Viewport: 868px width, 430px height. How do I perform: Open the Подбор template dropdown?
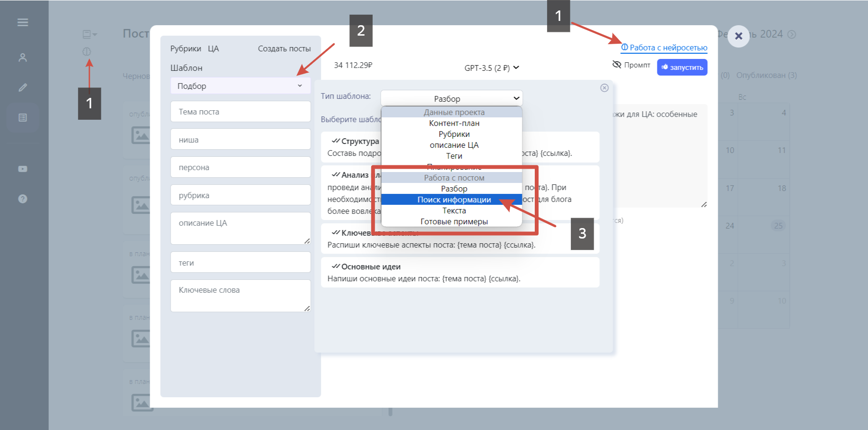coord(241,86)
